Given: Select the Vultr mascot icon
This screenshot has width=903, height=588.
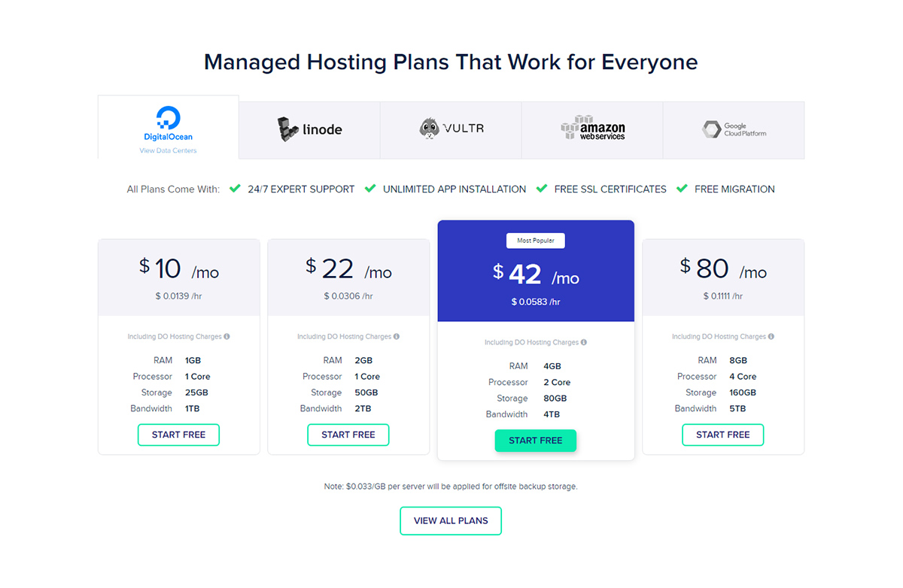Looking at the screenshot, I should [429, 129].
